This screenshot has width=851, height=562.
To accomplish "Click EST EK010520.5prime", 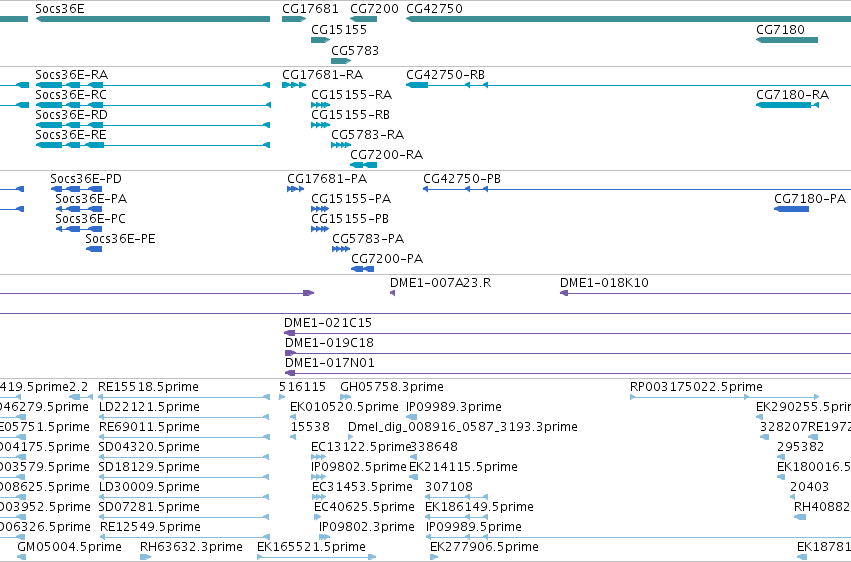I will [x=294, y=417].
